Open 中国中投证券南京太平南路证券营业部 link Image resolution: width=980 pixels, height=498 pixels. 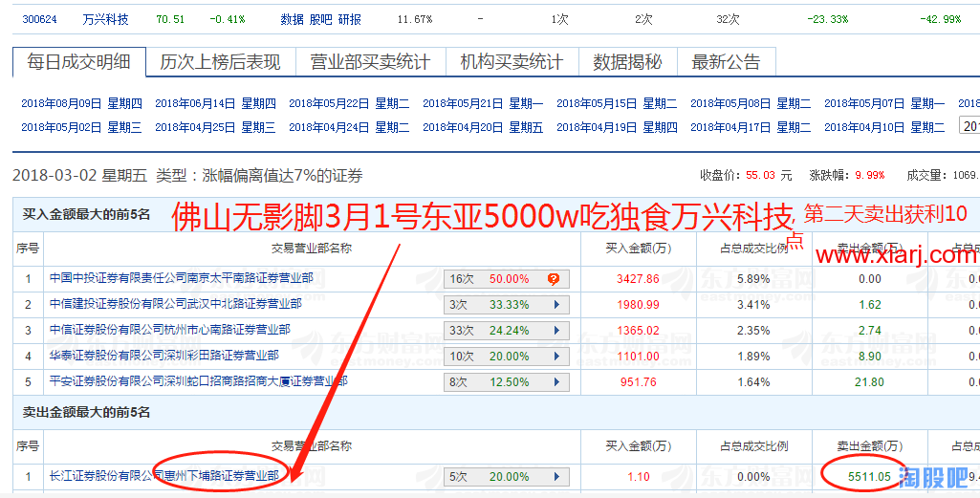182,277
